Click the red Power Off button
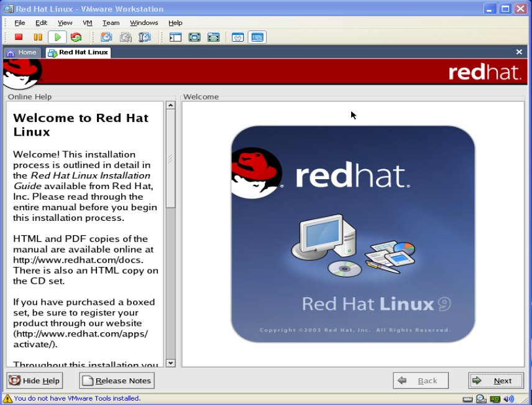Screen dimensions: 532x405 click(19, 37)
